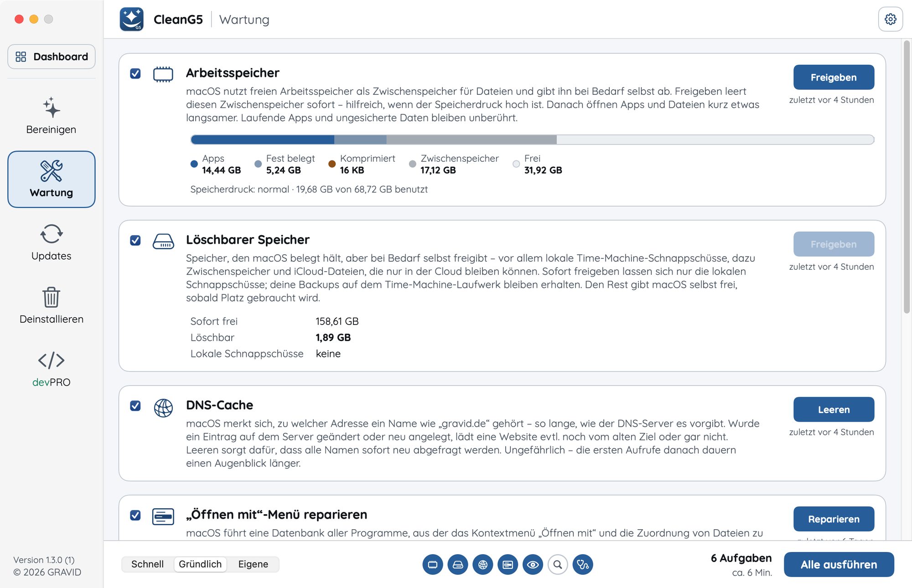Click the drive icon beside Löschbarer Speicher
The height and width of the screenshot is (588, 912).
click(x=163, y=241)
